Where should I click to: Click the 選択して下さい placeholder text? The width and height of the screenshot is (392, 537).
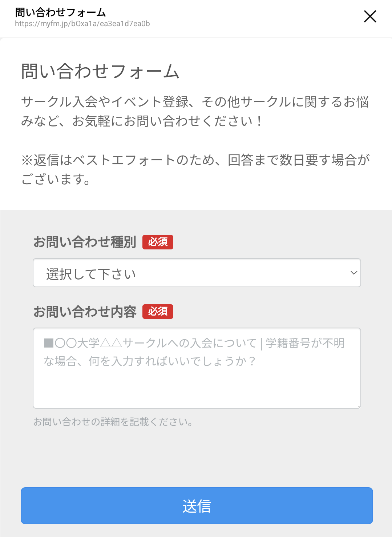point(91,274)
